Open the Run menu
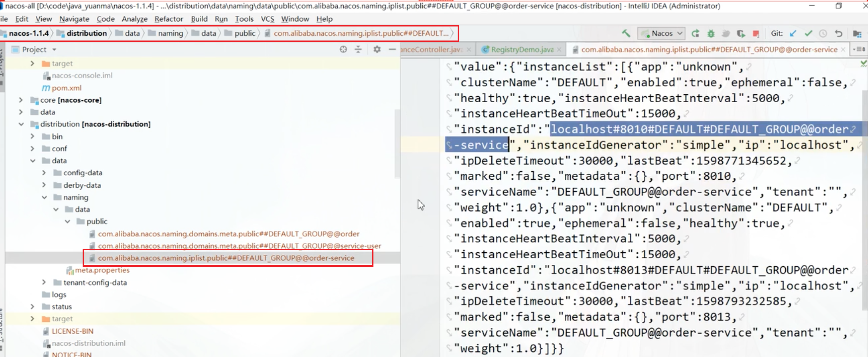This screenshot has height=357, width=868. click(221, 19)
